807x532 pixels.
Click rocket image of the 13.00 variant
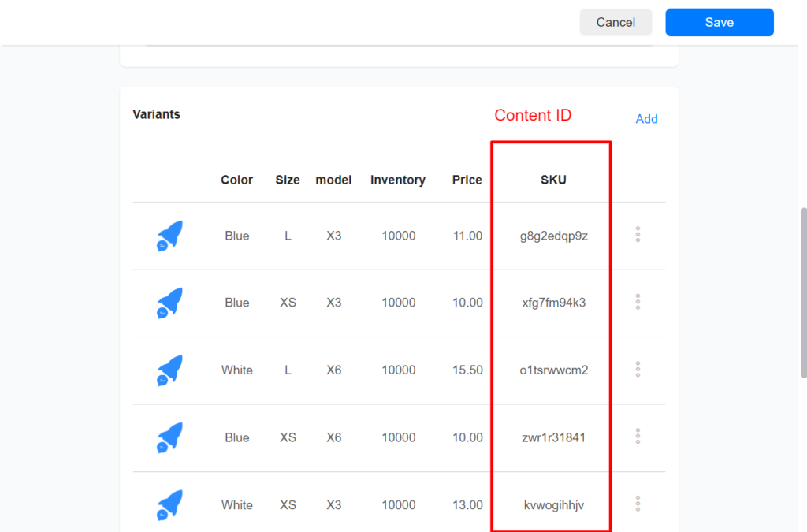coord(169,505)
